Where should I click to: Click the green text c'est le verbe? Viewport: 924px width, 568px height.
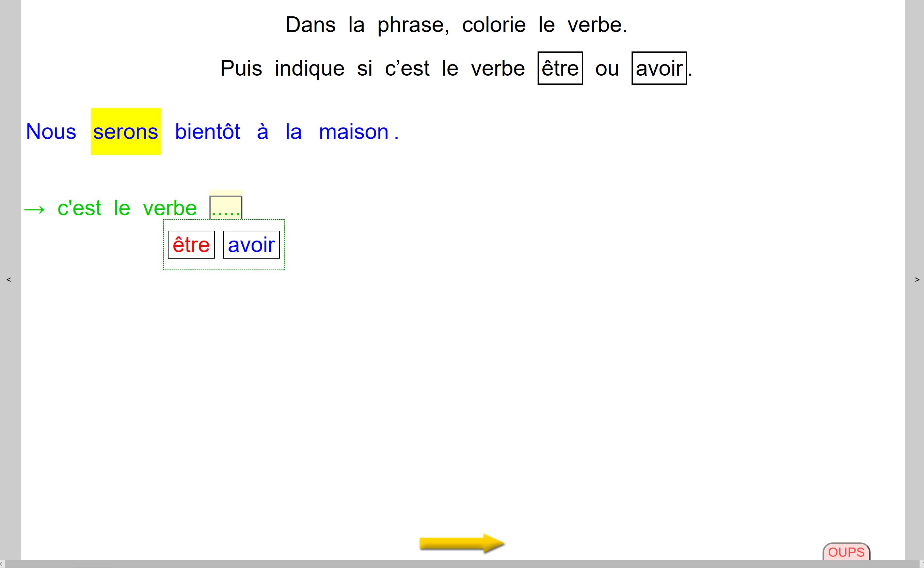tap(127, 208)
